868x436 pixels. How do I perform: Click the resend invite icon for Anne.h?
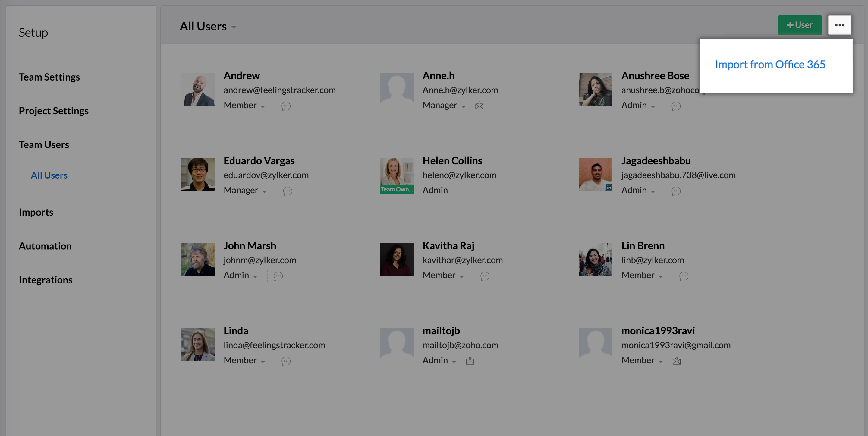(x=479, y=106)
